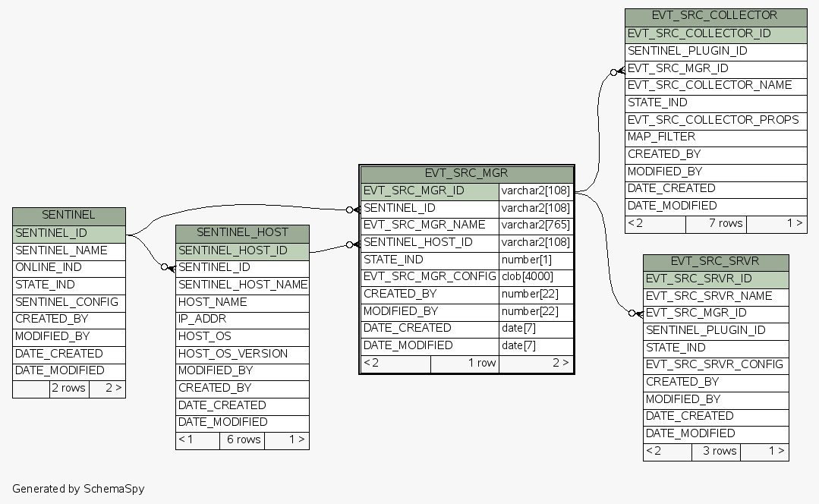
Task: Select the EVT_SRC_COLLECTOR_PROPS column
Action: click(715, 120)
